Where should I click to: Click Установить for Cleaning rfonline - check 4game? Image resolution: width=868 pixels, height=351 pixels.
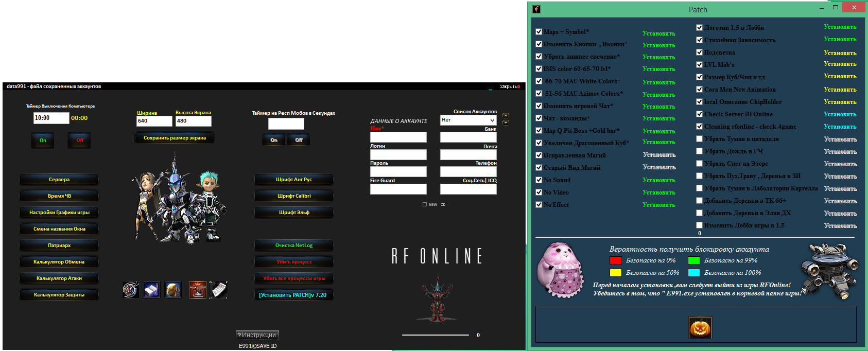tap(840, 127)
